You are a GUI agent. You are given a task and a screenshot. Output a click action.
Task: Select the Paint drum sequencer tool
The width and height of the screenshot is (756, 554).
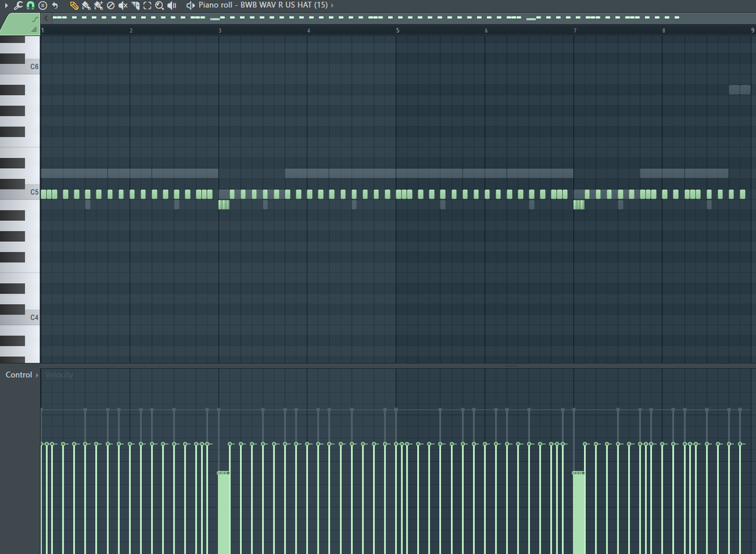[x=98, y=5]
